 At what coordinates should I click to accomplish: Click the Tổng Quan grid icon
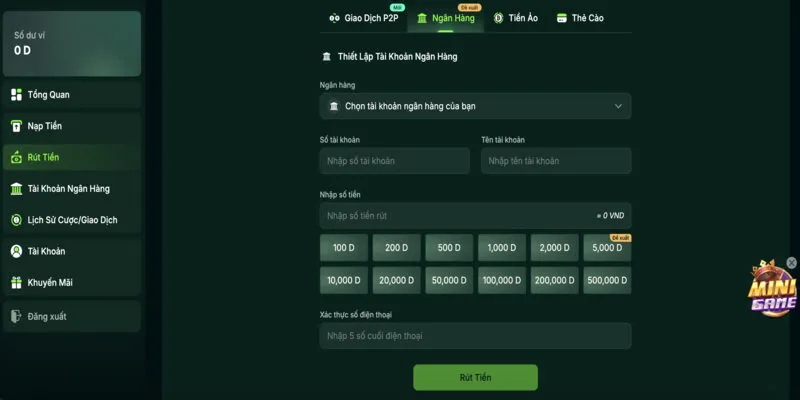(16, 95)
